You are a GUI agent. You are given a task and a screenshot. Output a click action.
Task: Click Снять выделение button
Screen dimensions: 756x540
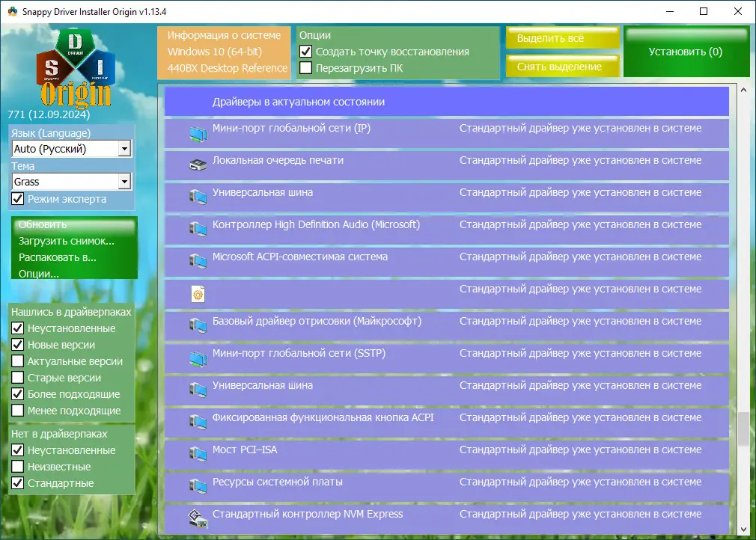tap(562, 67)
